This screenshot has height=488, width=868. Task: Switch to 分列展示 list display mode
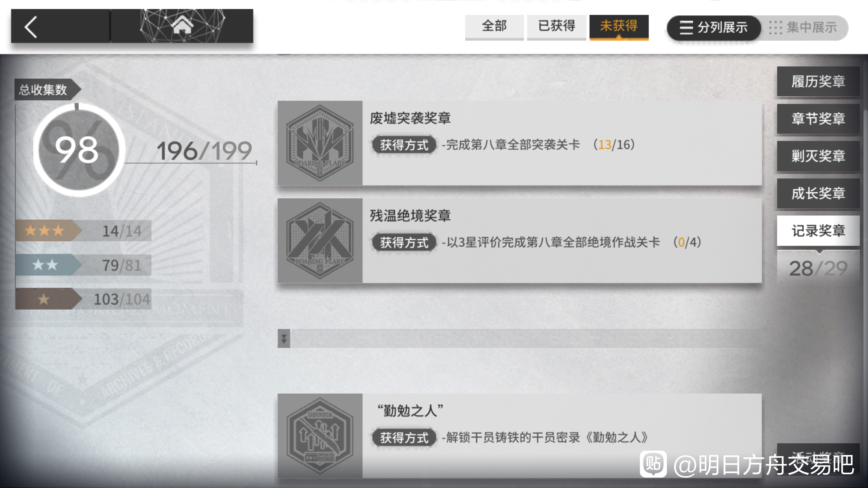(714, 28)
